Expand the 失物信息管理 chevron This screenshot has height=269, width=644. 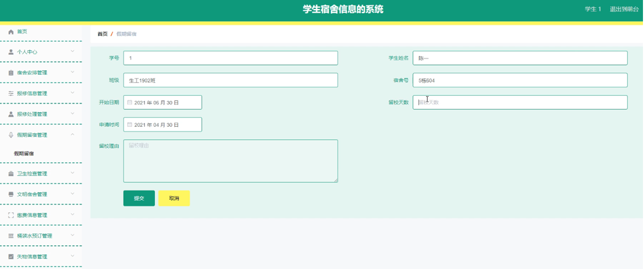pyautogui.click(x=73, y=256)
